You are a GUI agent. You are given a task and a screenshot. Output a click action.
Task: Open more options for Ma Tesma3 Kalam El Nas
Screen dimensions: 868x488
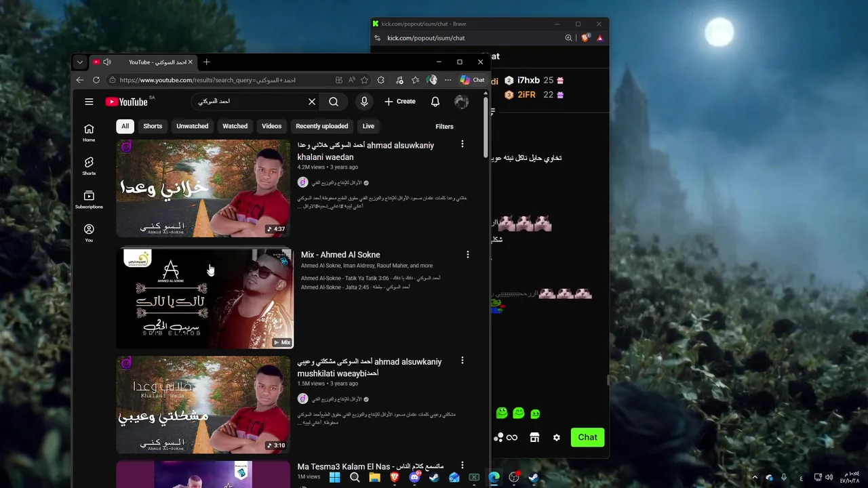pyautogui.click(x=462, y=465)
